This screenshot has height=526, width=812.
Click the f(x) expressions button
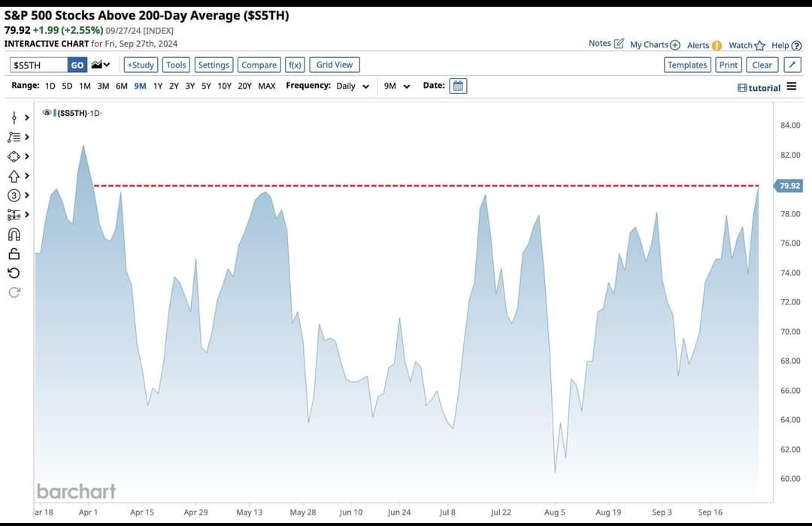295,65
